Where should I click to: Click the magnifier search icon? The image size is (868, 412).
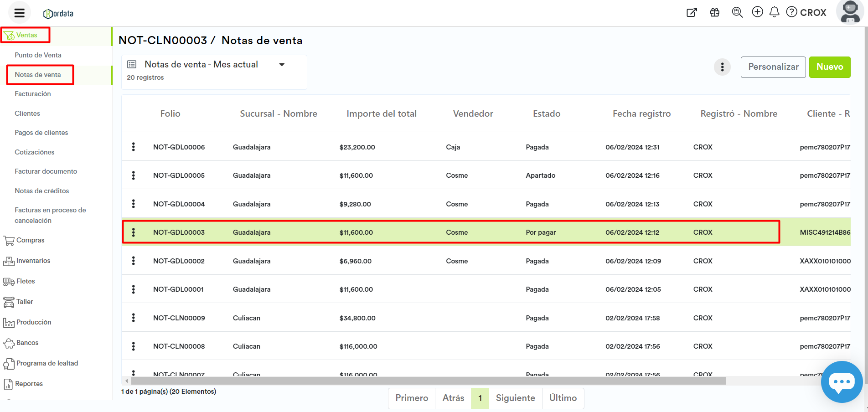[x=737, y=12]
